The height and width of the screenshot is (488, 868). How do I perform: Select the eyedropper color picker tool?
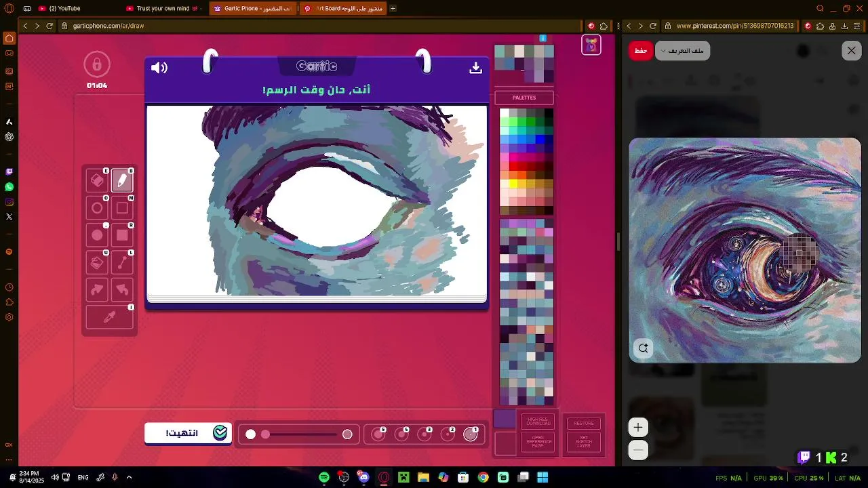pyautogui.click(x=109, y=317)
